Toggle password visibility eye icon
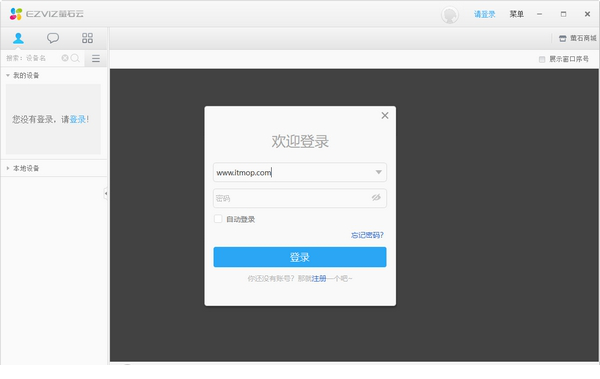Viewport: 600px width, 379px height. click(x=376, y=198)
